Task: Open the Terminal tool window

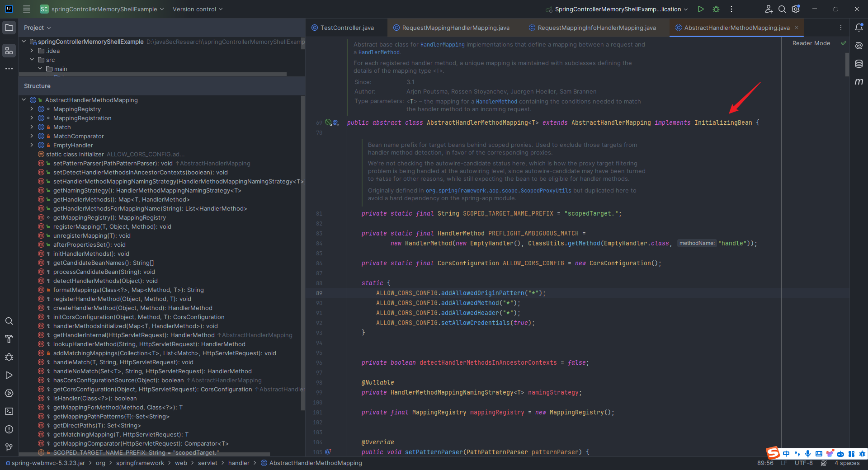Action: click(9, 411)
